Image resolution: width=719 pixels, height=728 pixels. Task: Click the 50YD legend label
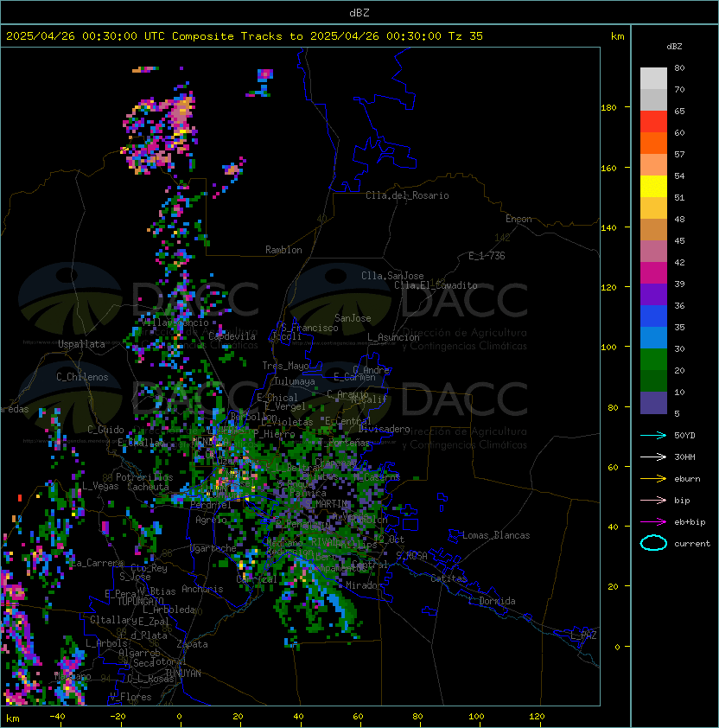tap(684, 436)
